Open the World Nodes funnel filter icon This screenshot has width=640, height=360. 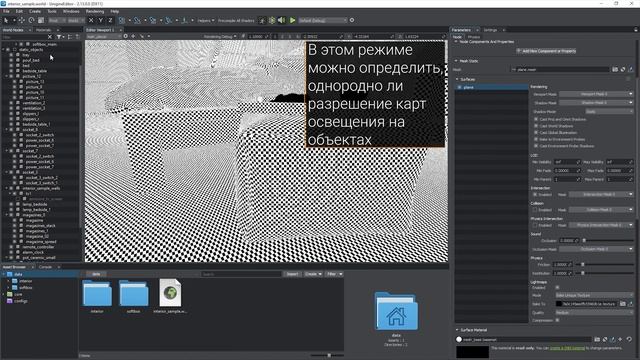(x=59, y=37)
